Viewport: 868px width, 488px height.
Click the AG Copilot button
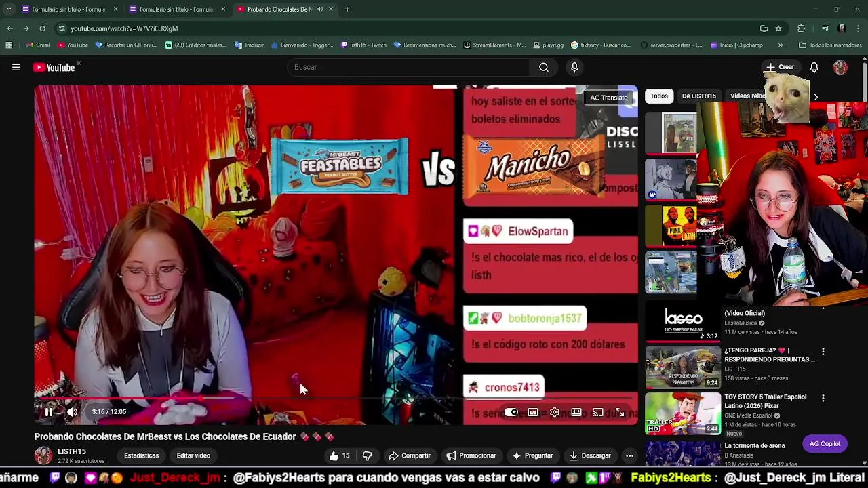pos(825,444)
